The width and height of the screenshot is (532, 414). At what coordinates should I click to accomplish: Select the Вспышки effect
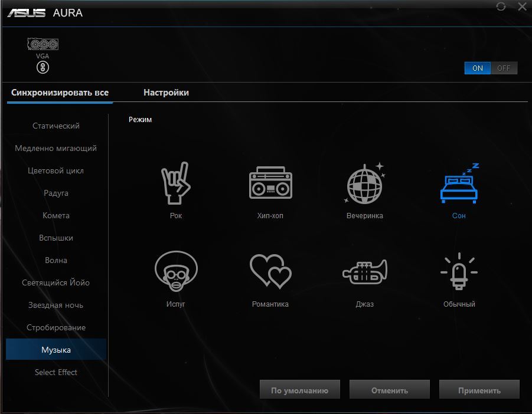pyautogui.click(x=56, y=238)
